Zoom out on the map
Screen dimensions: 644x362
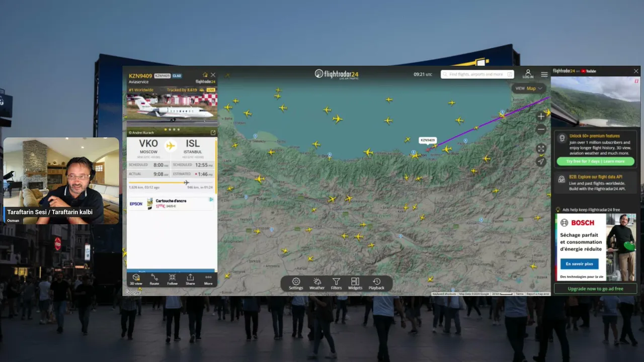click(x=541, y=130)
